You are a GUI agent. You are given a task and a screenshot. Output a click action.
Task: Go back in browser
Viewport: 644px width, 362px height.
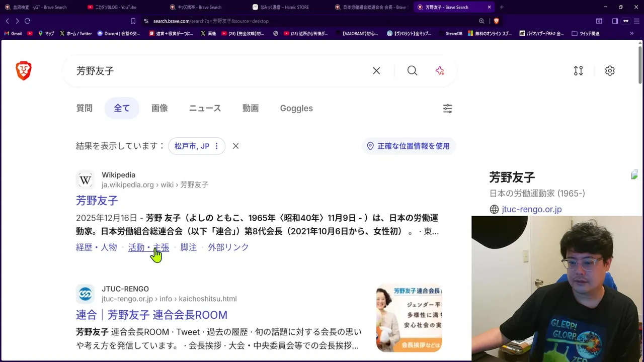coord(7,21)
